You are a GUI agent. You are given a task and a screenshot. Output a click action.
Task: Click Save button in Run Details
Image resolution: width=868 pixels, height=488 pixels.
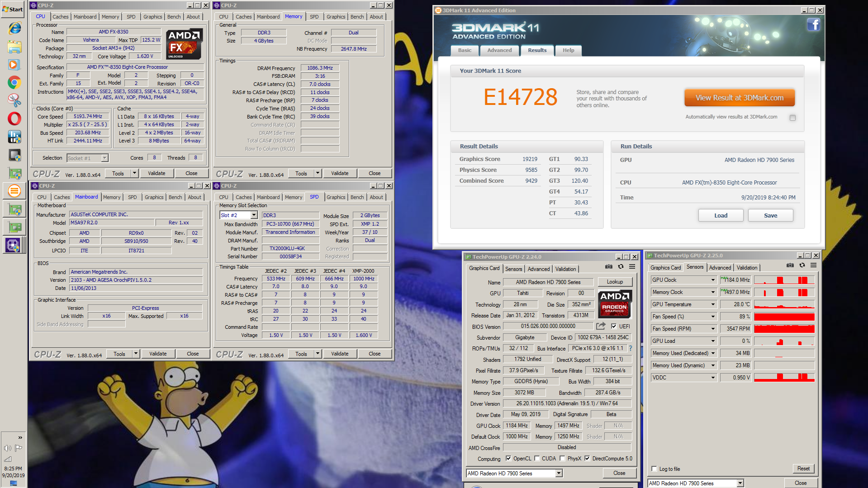tap(770, 215)
